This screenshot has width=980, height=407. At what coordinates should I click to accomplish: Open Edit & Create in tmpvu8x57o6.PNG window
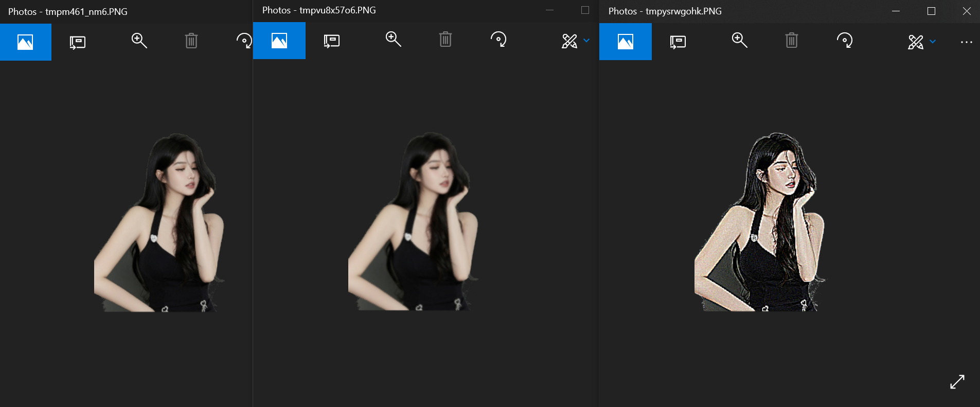point(569,41)
